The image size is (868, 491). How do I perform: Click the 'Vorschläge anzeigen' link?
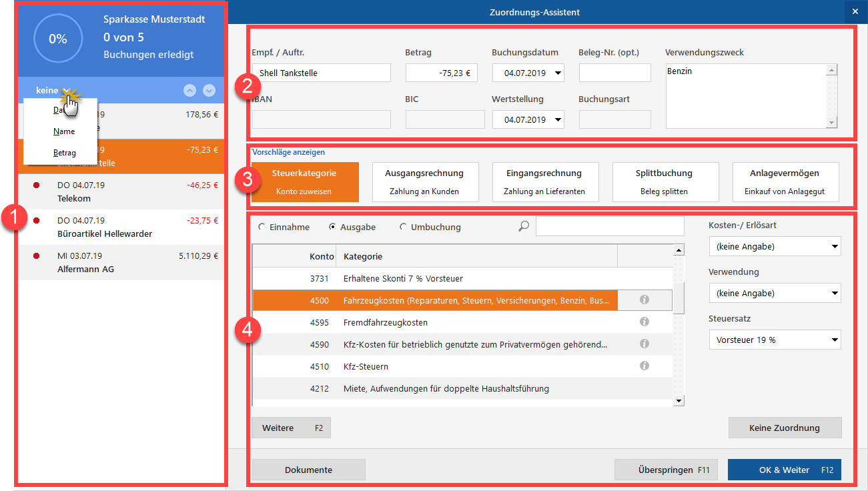tap(288, 152)
